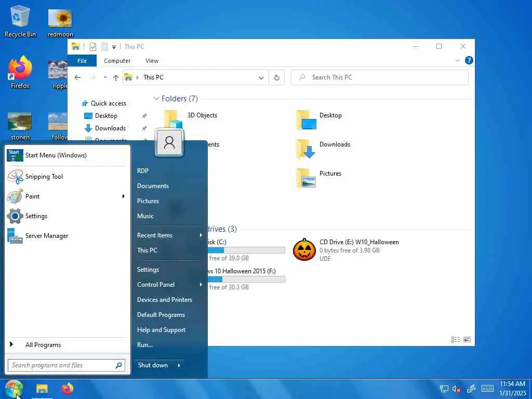Image resolution: width=532 pixels, height=399 pixels.
Task: Launch Snipping Tool from start menu
Action: coord(66,177)
